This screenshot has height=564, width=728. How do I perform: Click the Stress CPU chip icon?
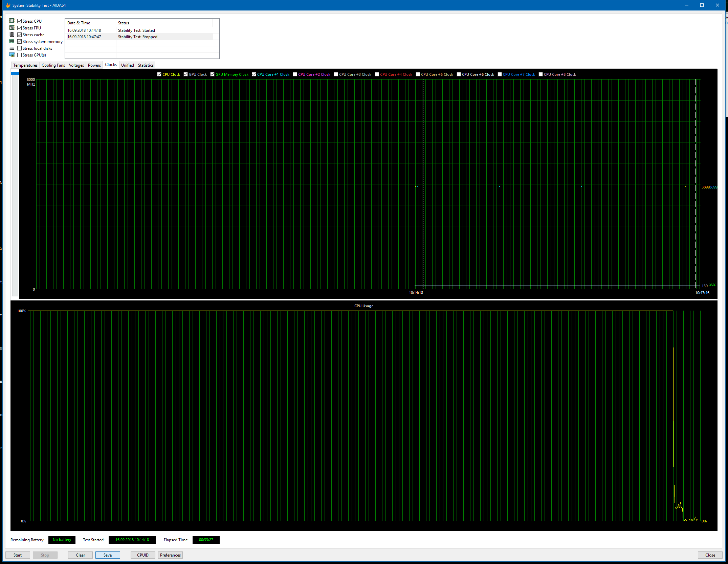tap(12, 21)
